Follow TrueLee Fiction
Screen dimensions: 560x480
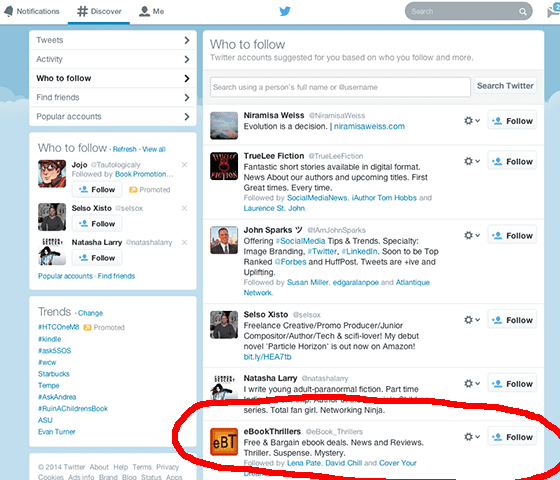click(512, 161)
